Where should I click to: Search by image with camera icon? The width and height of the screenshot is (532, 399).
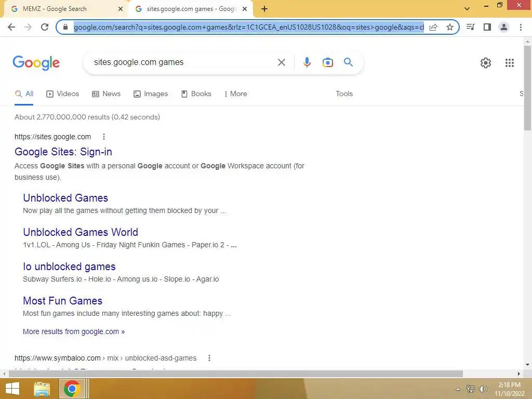327,62
